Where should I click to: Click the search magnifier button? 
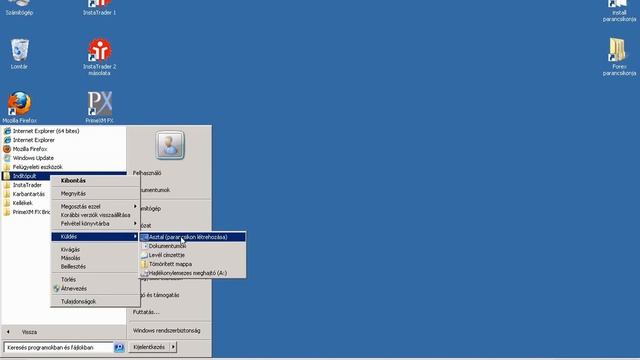click(x=119, y=347)
